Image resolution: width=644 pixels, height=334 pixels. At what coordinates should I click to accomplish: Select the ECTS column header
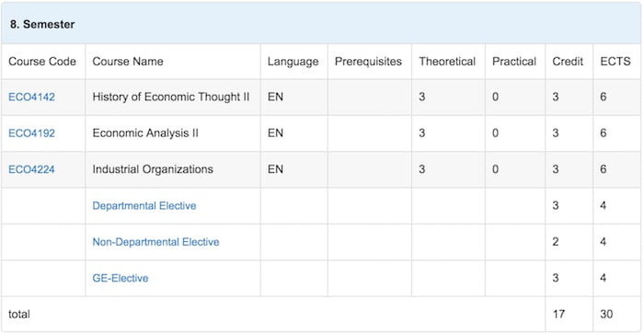(x=615, y=62)
